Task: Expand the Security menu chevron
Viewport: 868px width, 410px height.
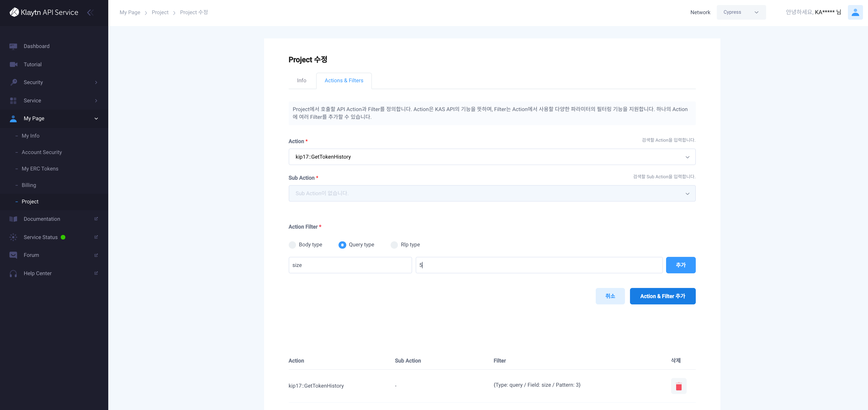Action: tap(96, 82)
